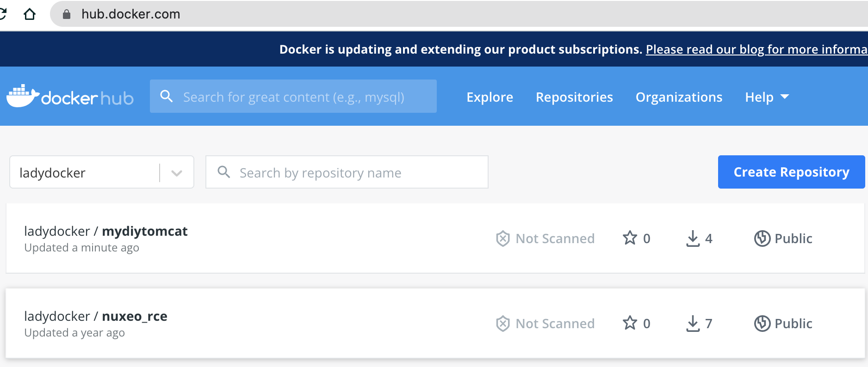Image resolution: width=868 pixels, height=367 pixels.
Task: Click the banner text about product subscriptions
Action: tap(461, 49)
